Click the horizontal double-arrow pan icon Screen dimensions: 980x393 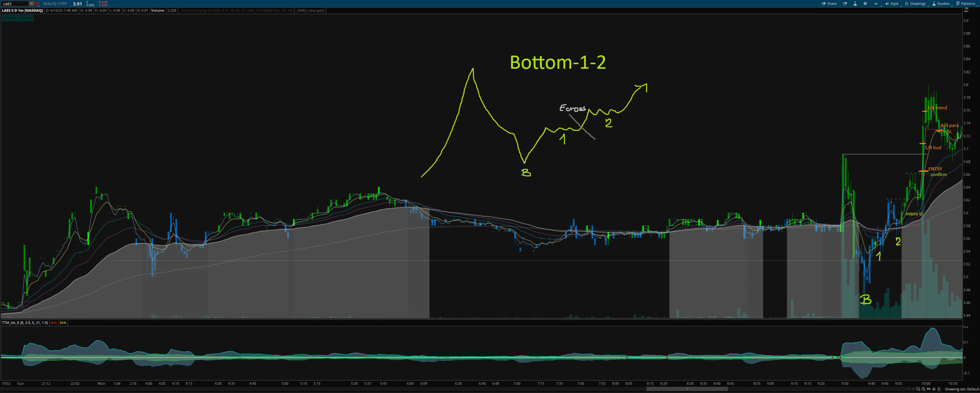pos(928,389)
